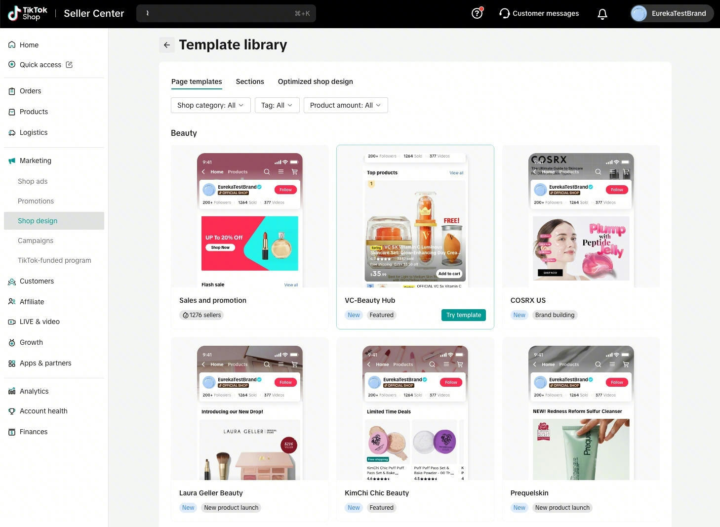Viewport: 720px width, 527px height.
Task: Switch to the Sections tab
Action: (250, 81)
